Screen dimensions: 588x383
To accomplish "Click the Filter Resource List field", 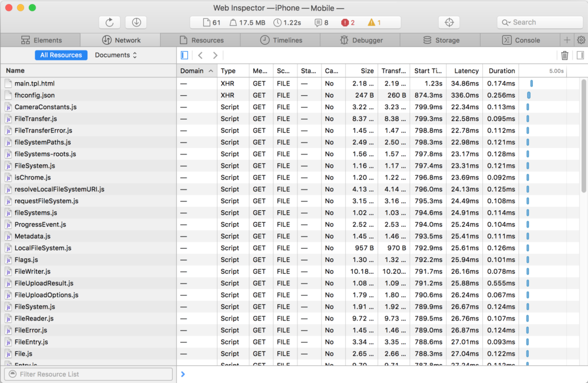I will (x=88, y=374).
